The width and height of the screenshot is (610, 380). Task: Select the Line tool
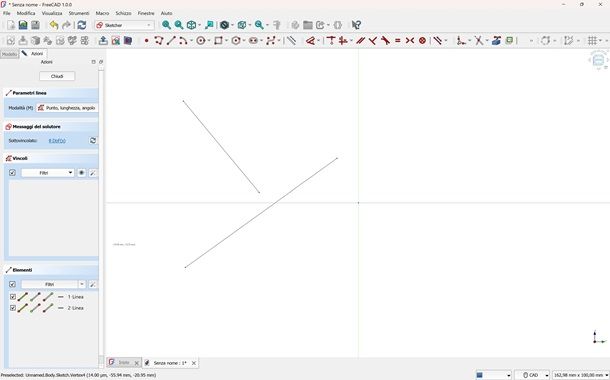[171, 40]
